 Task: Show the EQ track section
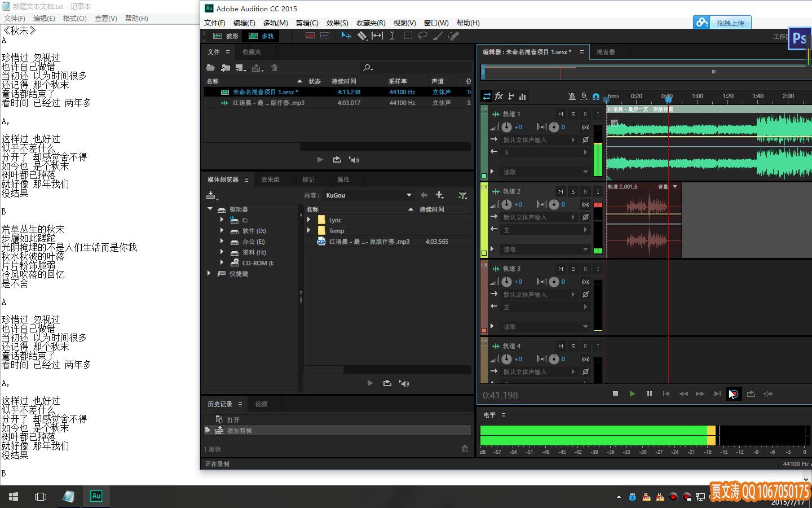[x=523, y=97]
